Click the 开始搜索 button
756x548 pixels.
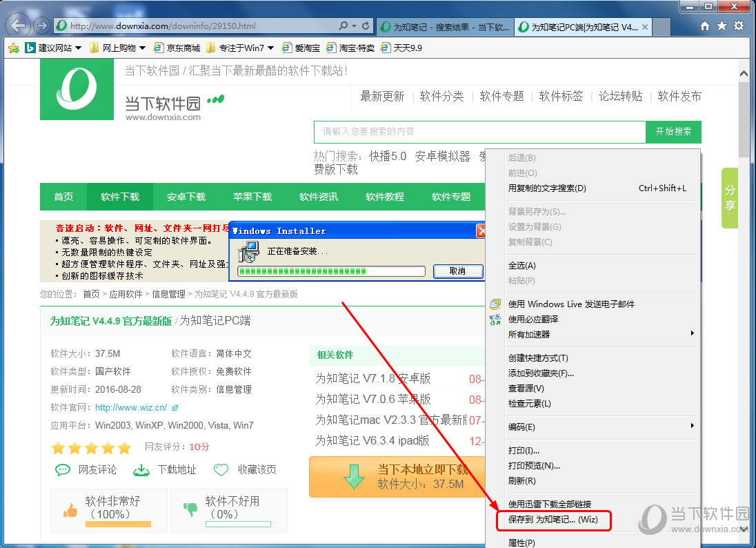coord(673,132)
